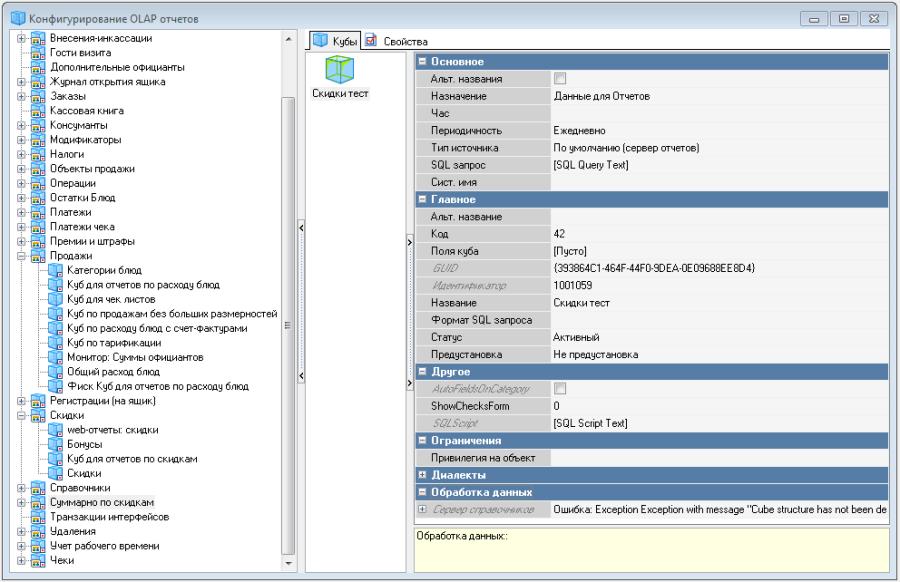Click the Название field value Скидки тест
Image resolution: width=900 pixels, height=582 pixels.
582,303
